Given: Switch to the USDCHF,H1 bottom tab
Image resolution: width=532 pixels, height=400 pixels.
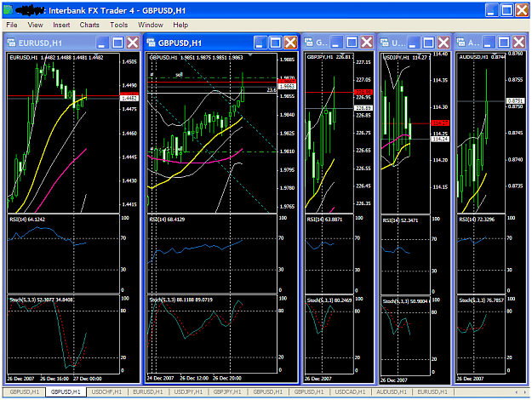Looking at the screenshot, I should (106, 391).
